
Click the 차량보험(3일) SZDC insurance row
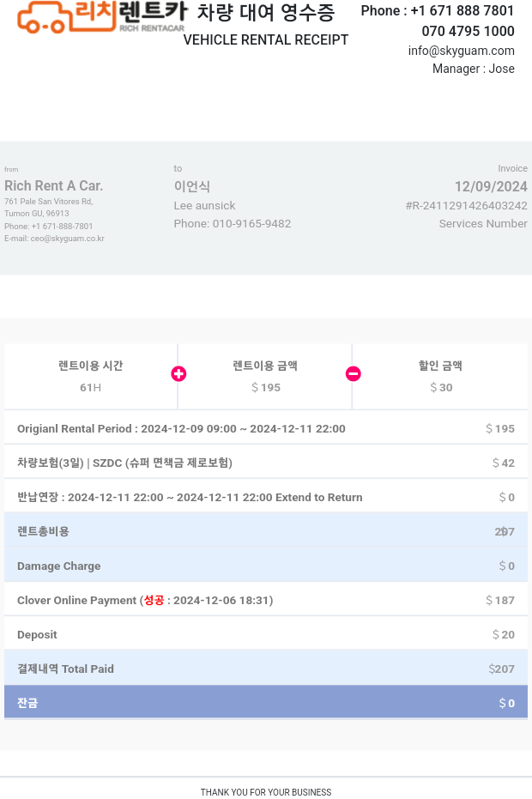265,463
